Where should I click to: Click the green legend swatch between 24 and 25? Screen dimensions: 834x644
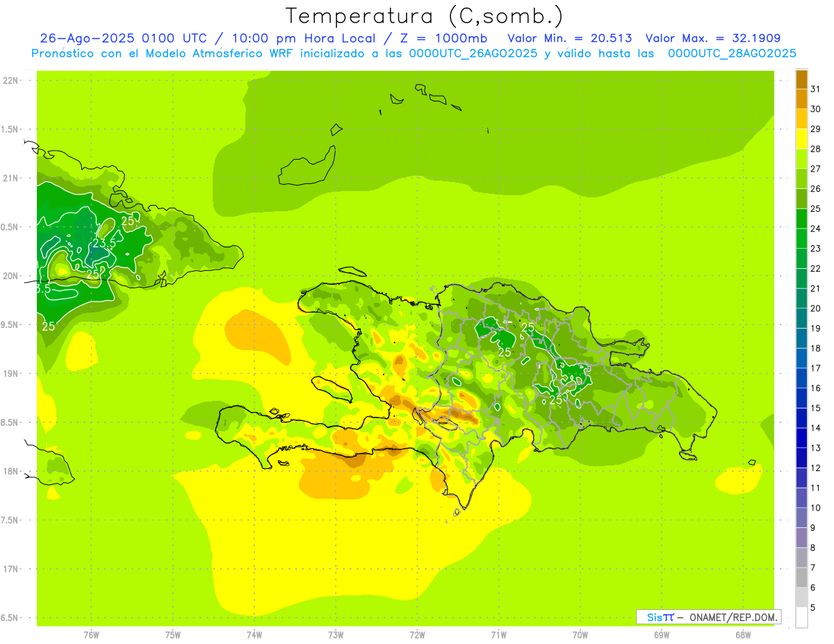(801, 219)
